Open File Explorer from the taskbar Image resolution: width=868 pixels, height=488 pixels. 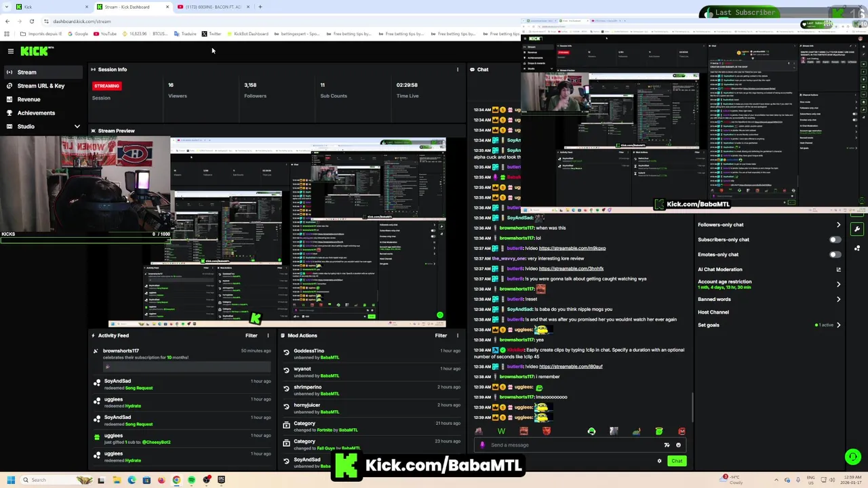[117, 480]
